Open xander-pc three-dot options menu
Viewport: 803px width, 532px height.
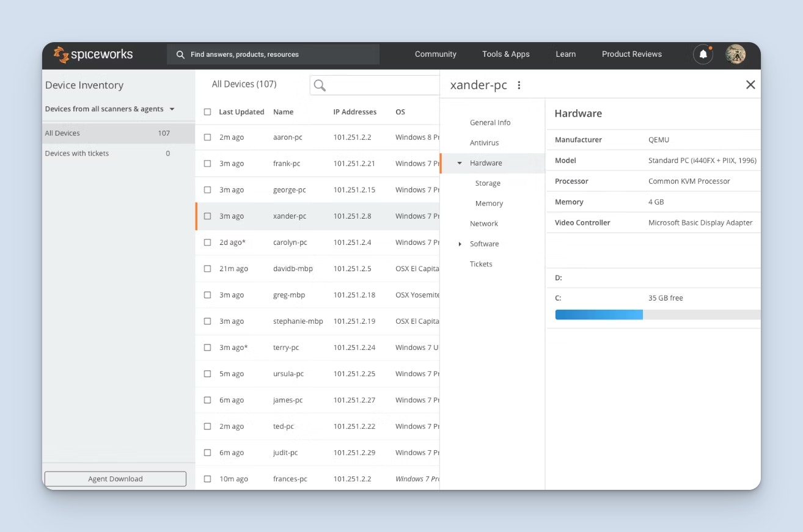click(x=519, y=86)
